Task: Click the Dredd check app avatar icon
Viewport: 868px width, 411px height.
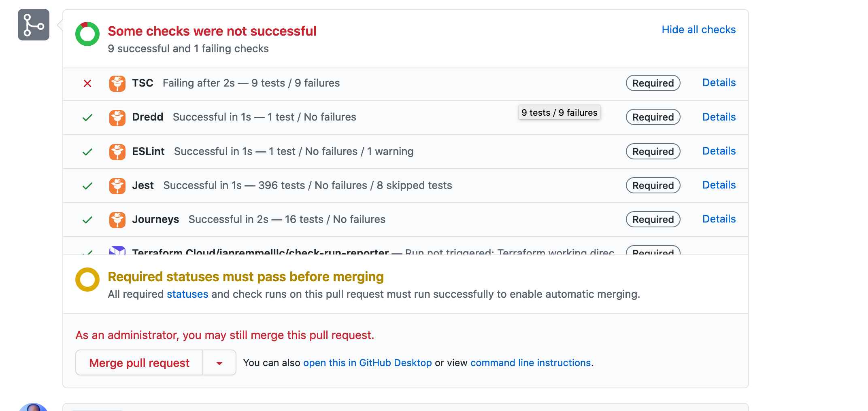Action: pos(117,118)
